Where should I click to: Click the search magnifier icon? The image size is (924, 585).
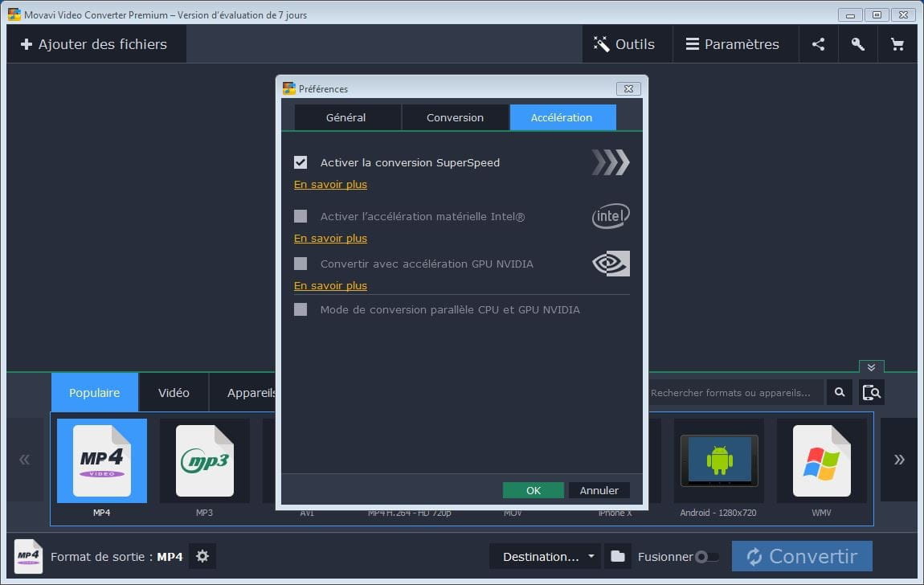[x=840, y=392]
